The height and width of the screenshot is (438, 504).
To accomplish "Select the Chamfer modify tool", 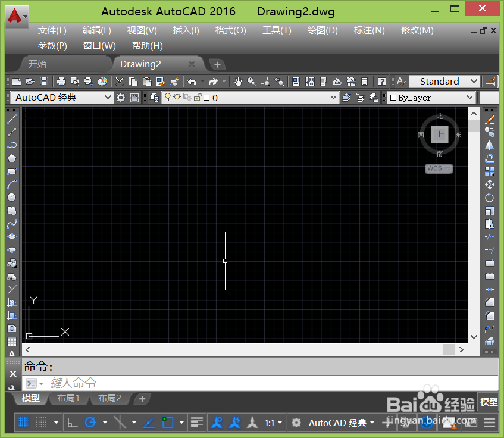I will point(490,302).
